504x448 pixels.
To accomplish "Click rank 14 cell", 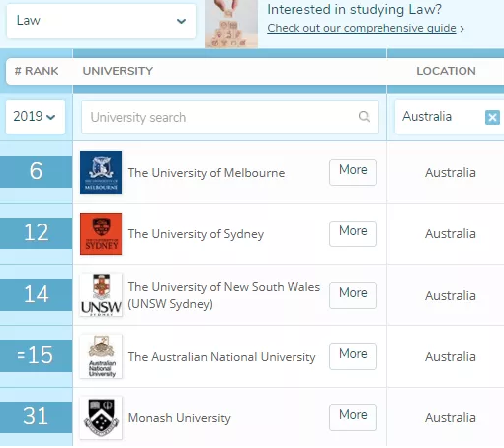I will [x=36, y=295].
